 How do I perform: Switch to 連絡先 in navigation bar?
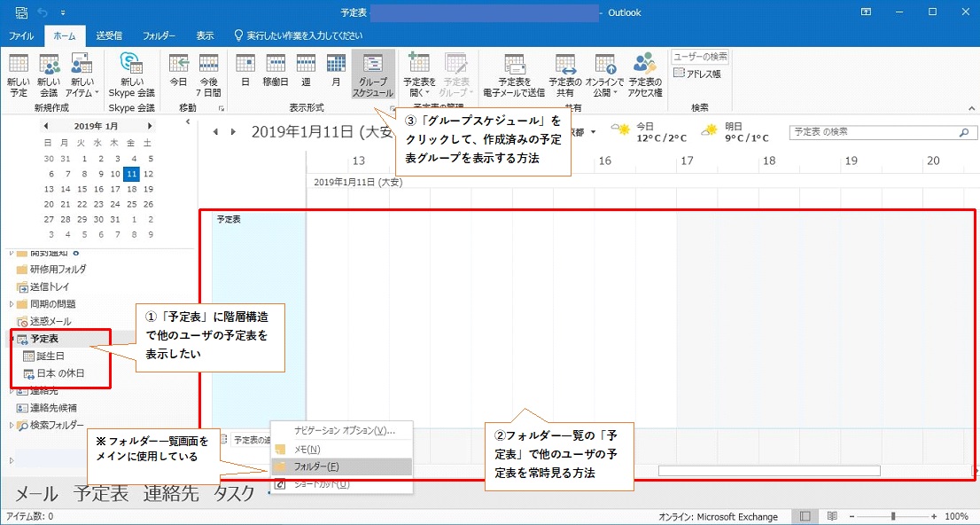coord(171,494)
